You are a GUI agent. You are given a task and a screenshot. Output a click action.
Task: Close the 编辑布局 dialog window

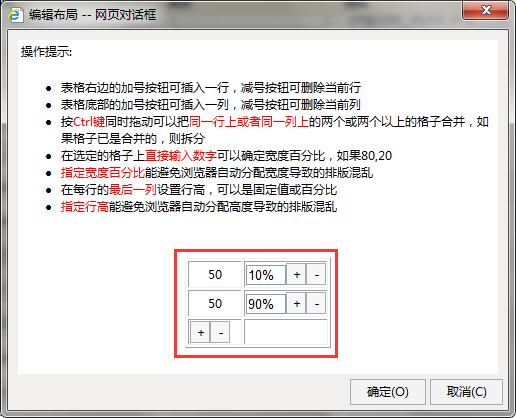(485, 10)
